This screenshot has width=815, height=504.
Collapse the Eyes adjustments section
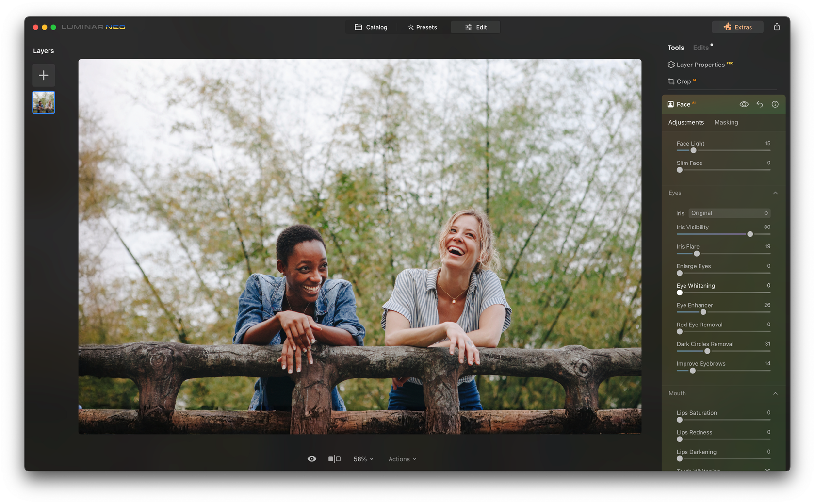[x=775, y=193]
